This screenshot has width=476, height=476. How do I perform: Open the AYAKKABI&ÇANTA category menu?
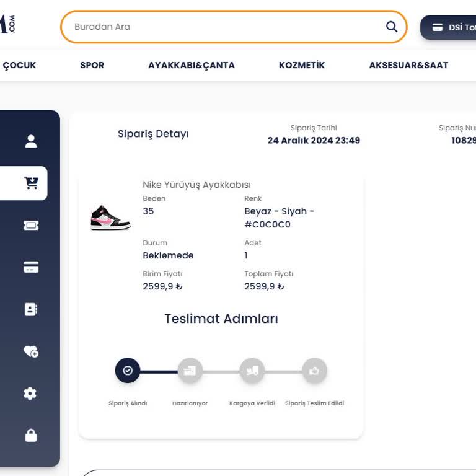click(192, 65)
